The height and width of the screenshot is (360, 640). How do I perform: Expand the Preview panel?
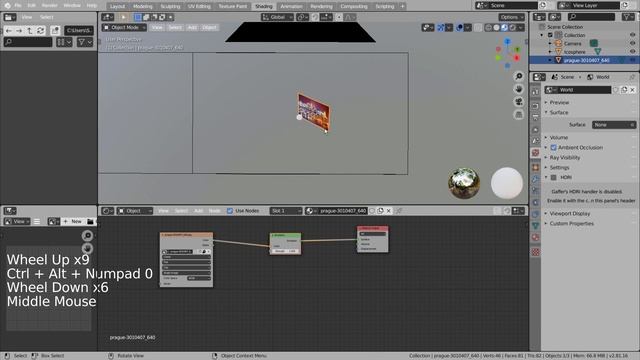[559, 102]
